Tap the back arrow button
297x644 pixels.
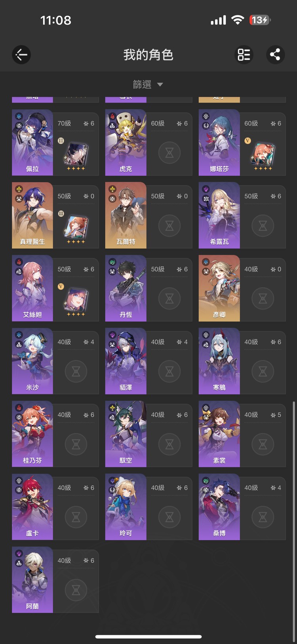21,55
